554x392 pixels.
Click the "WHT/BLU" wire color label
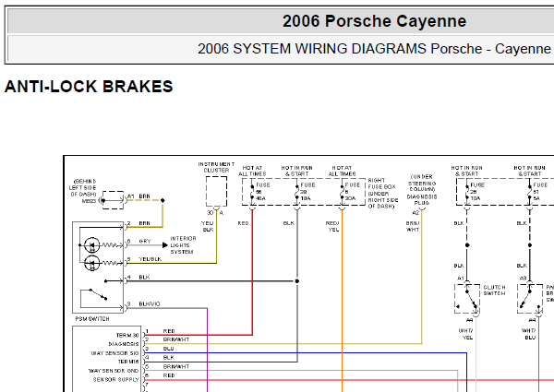pos(529,334)
